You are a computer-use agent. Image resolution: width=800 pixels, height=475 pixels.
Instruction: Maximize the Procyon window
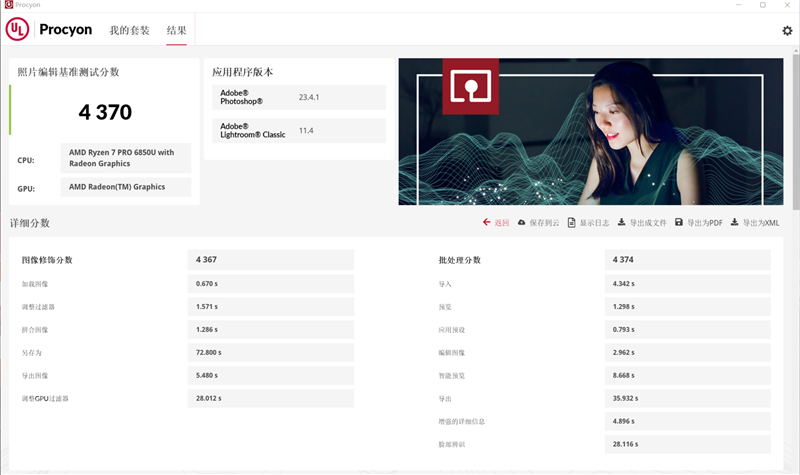[x=763, y=5]
